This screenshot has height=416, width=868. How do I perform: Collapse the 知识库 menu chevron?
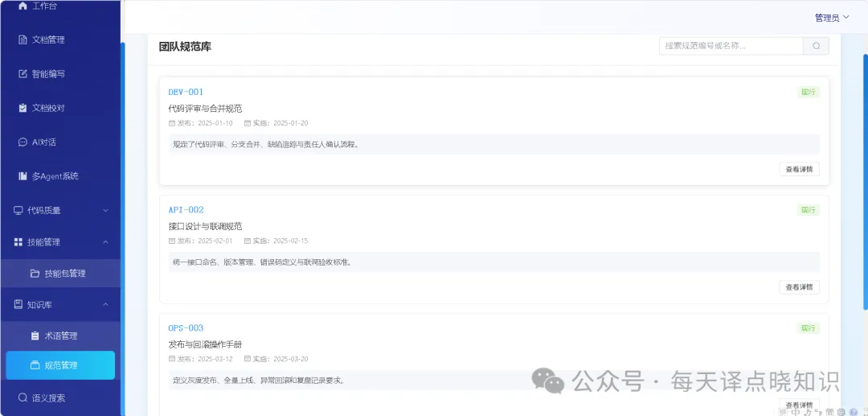coord(106,305)
